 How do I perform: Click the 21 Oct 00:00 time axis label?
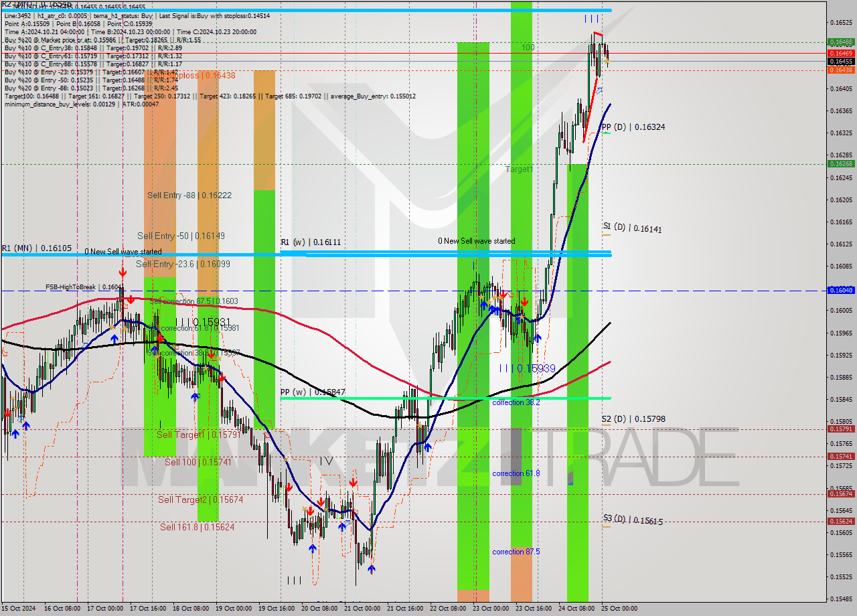click(x=362, y=609)
